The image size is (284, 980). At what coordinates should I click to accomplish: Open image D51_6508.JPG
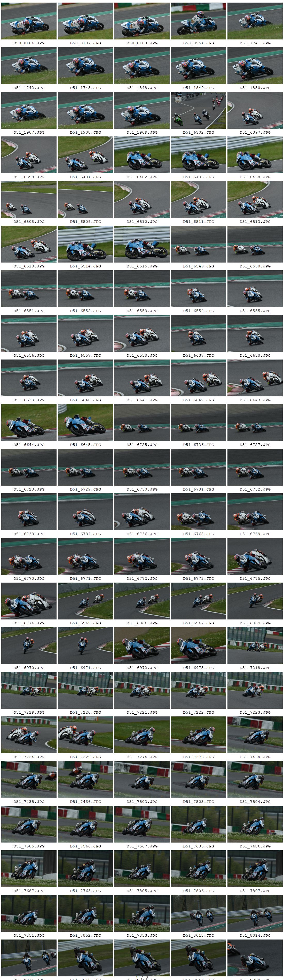click(x=29, y=199)
